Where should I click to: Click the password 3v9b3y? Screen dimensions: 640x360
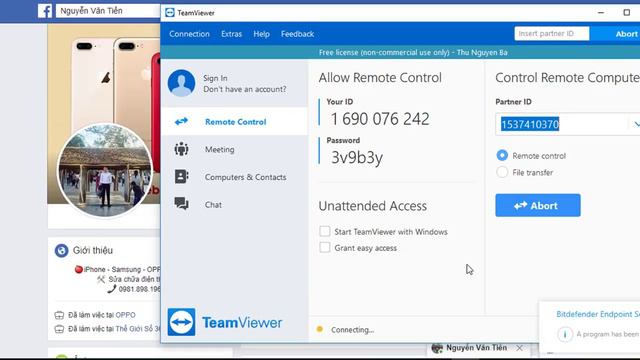[x=357, y=158]
